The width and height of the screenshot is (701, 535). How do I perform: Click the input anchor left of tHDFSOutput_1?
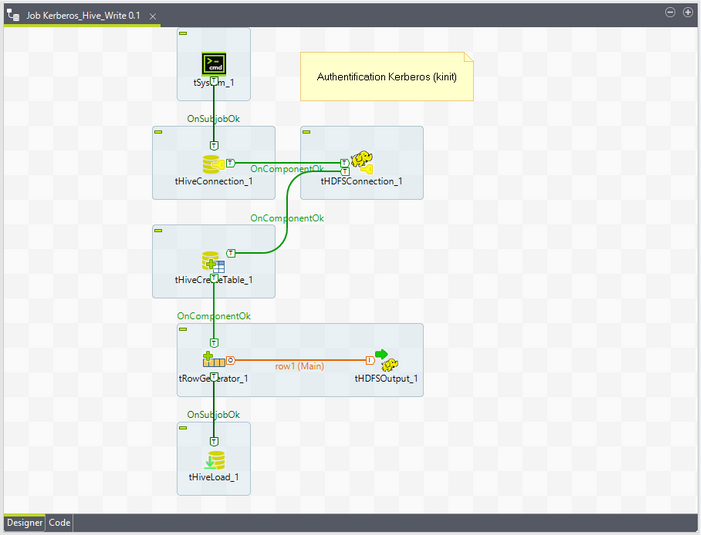370,360
